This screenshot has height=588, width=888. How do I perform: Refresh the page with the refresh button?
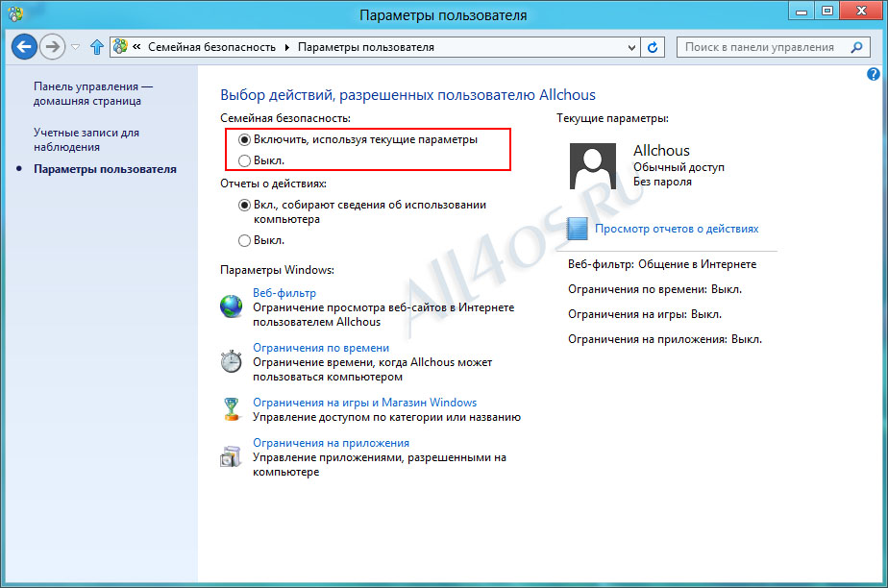coord(653,47)
